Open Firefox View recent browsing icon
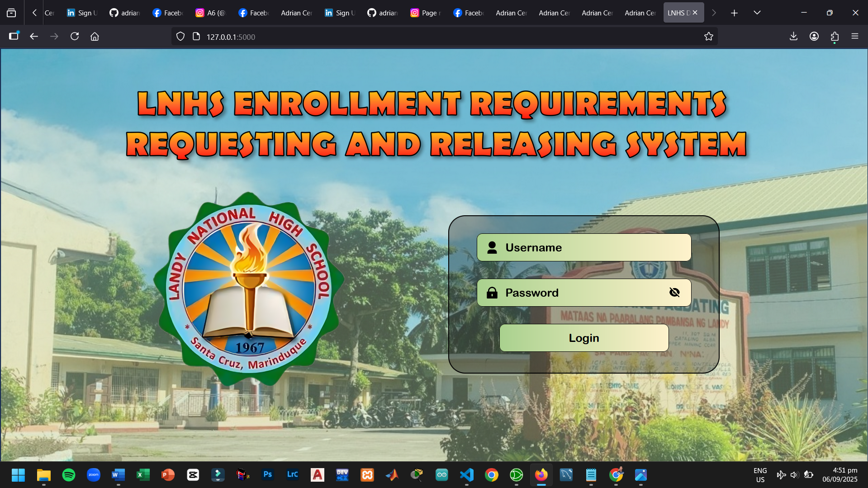The width and height of the screenshot is (868, 488). point(11,13)
